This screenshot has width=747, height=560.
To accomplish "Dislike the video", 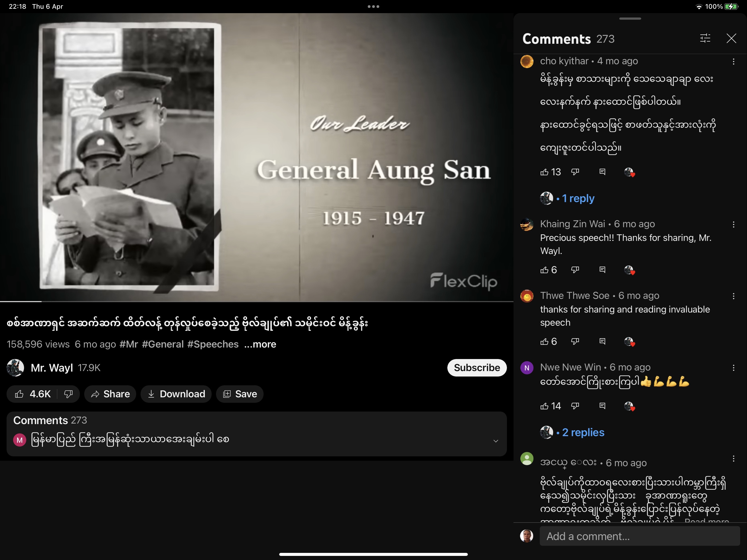I will coord(68,394).
